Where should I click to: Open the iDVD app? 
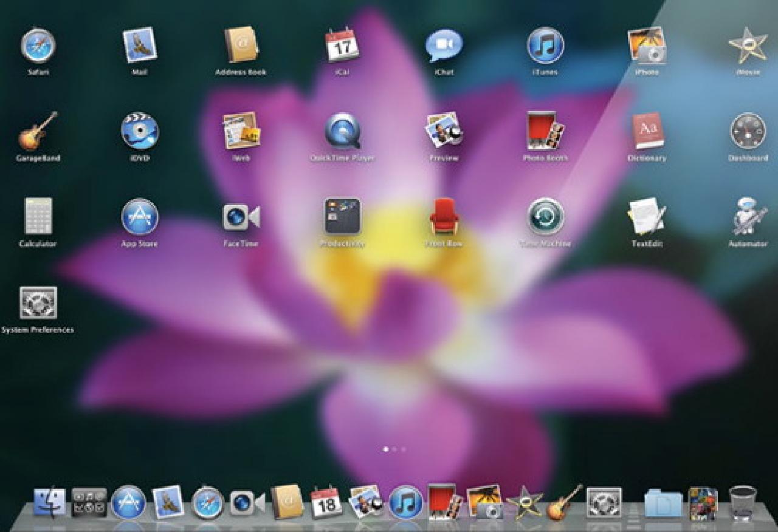tap(140, 131)
